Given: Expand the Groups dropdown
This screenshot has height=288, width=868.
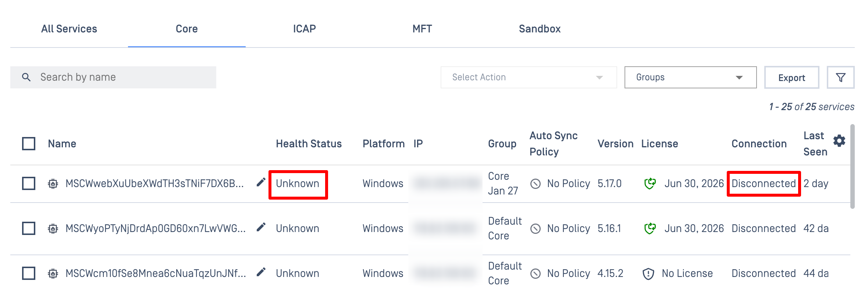Looking at the screenshot, I should tap(690, 77).
